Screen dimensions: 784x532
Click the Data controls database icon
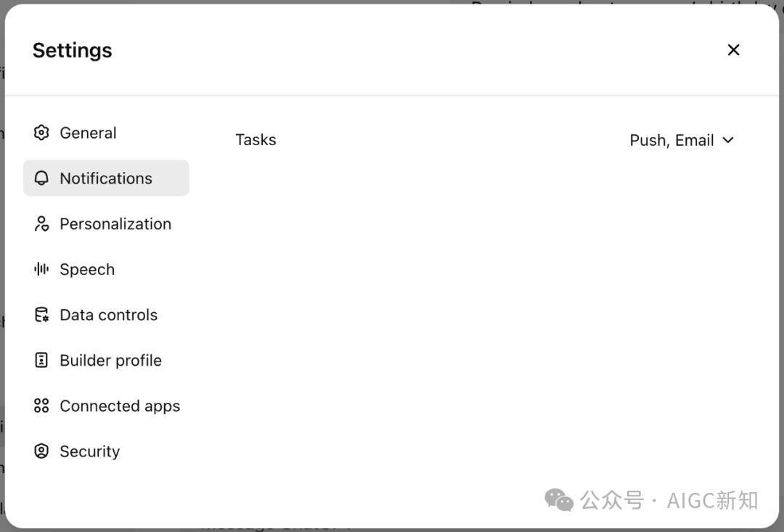coord(41,314)
